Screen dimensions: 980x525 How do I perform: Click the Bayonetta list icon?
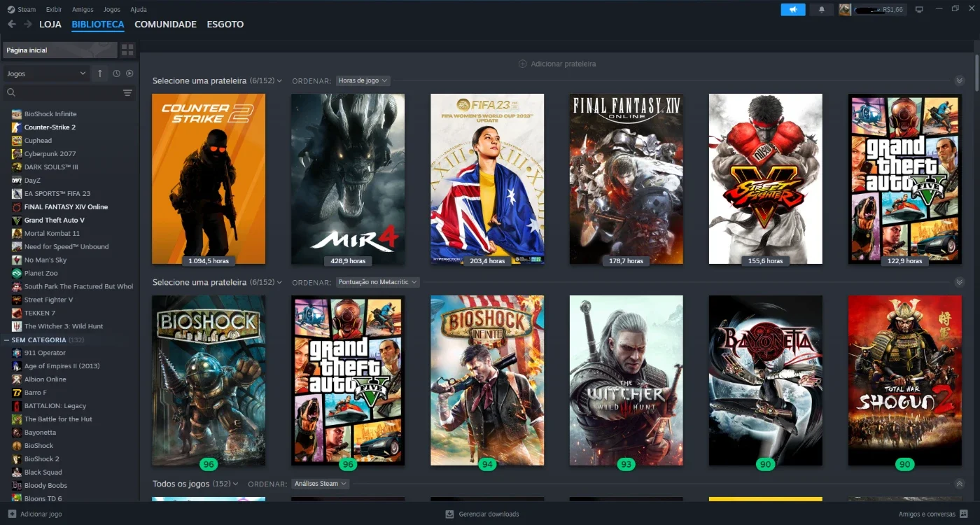(x=17, y=433)
